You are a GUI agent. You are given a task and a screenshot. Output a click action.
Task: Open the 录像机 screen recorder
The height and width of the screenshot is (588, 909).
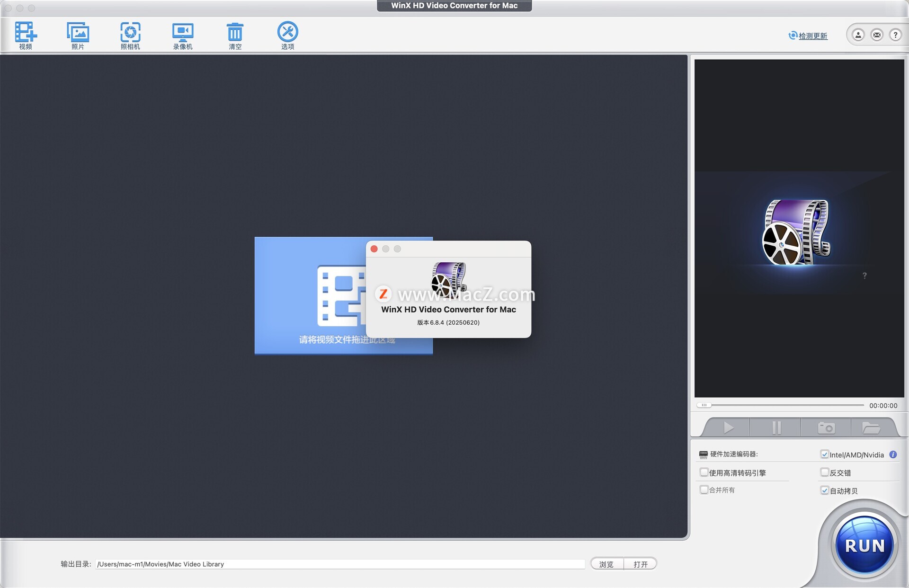click(183, 36)
